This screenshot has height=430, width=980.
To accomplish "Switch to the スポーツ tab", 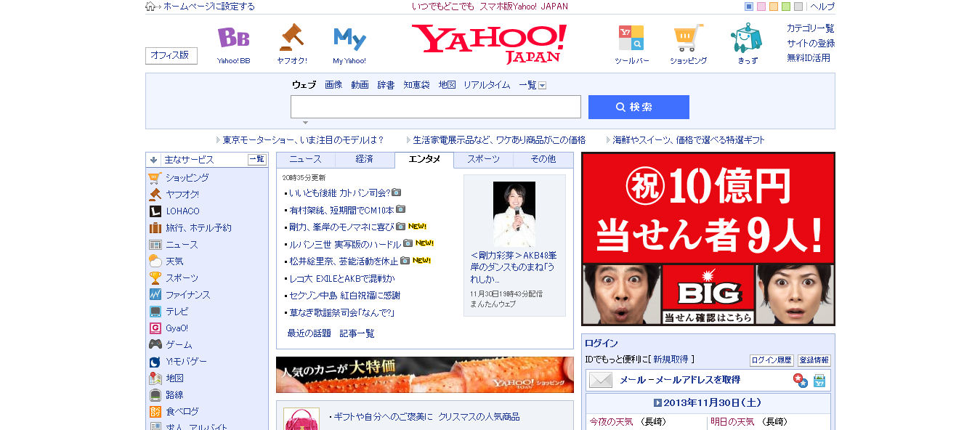I will point(483,160).
